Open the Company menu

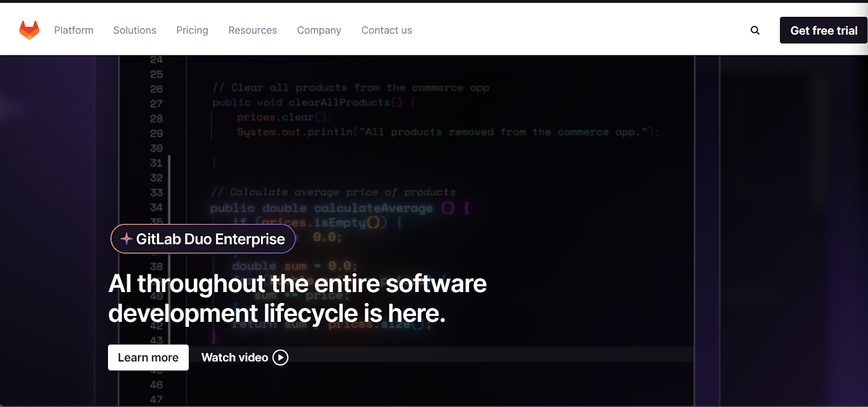coord(319,30)
